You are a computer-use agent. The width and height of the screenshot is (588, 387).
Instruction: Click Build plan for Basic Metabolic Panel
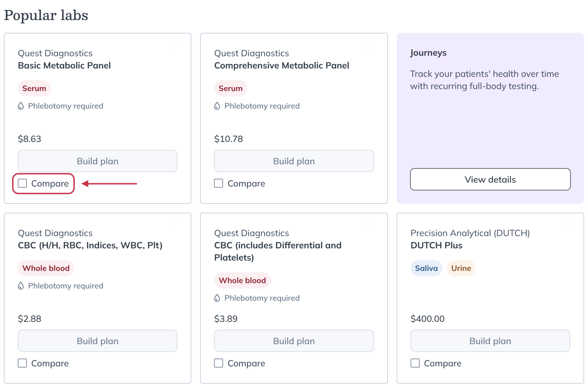pyautogui.click(x=97, y=161)
